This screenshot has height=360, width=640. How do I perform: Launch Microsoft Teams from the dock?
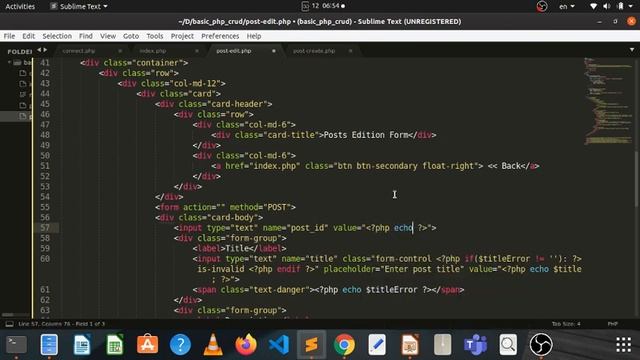point(476,344)
